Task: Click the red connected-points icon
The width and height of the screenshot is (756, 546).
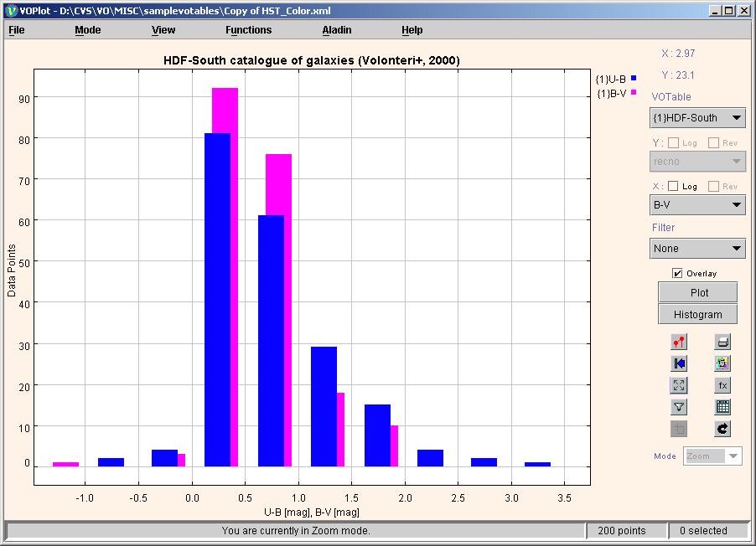Action: click(x=679, y=342)
